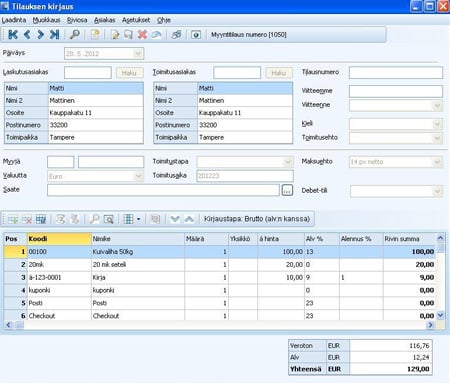
Task: Click the Yhteensä total 129,00 value
Action: 391,369
